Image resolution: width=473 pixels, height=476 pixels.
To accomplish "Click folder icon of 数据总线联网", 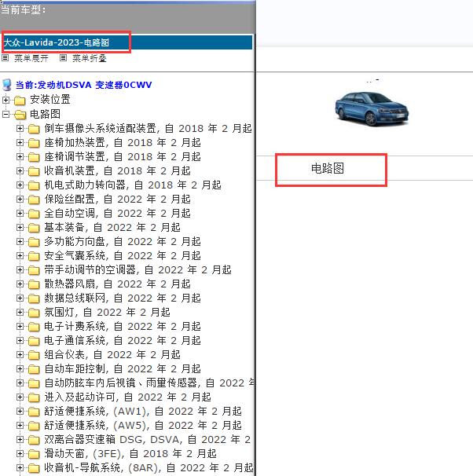I will (34, 298).
